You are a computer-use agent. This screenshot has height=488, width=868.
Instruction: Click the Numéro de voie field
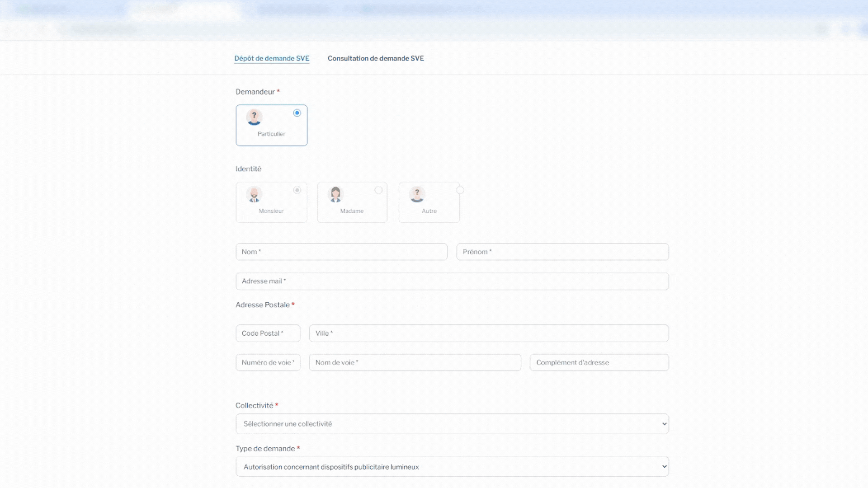point(268,362)
